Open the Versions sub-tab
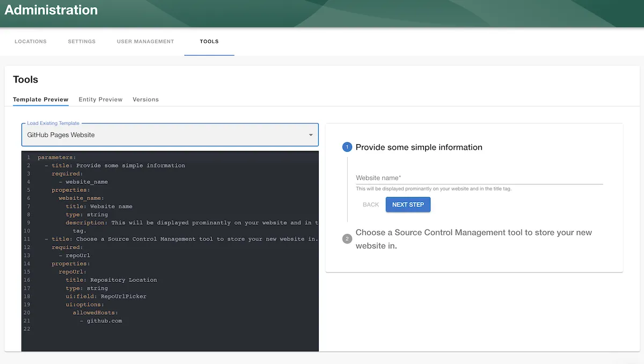Viewport: 644px width, 364px height. (x=145, y=99)
